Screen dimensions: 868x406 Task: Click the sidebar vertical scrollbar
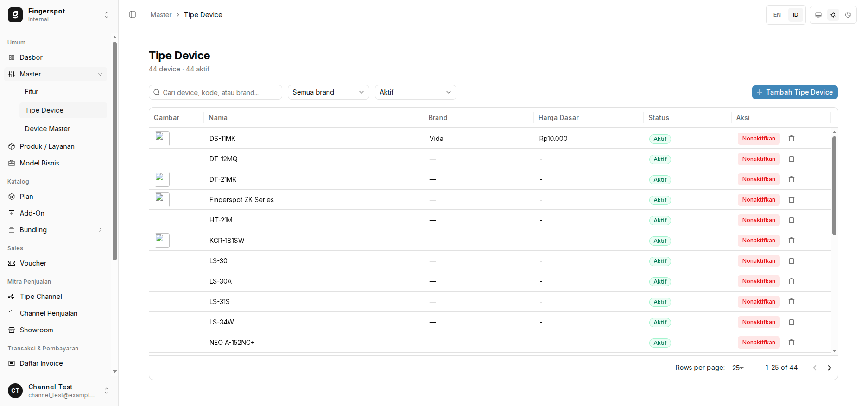(x=114, y=151)
